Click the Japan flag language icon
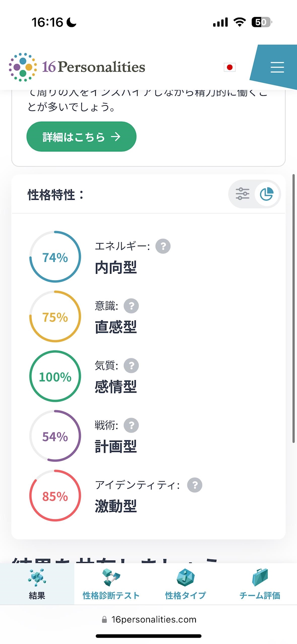Image resolution: width=297 pixels, height=644 pixels. click(x=229, y=67)
